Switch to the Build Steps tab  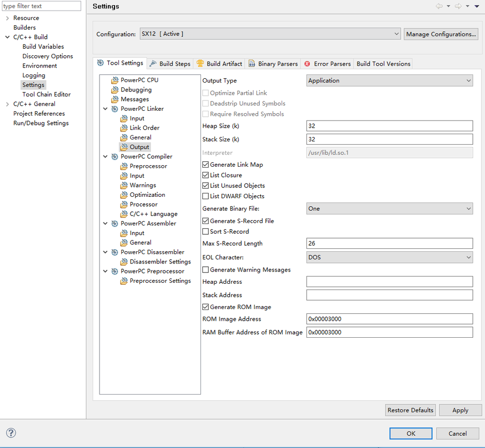pyautogui.click(x=170, y=64)
